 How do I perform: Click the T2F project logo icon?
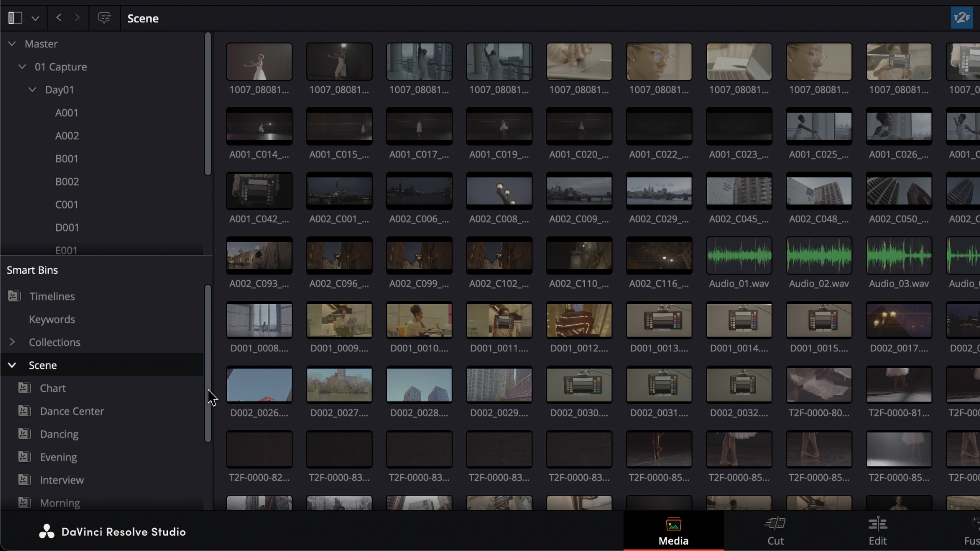click(962, 18)
